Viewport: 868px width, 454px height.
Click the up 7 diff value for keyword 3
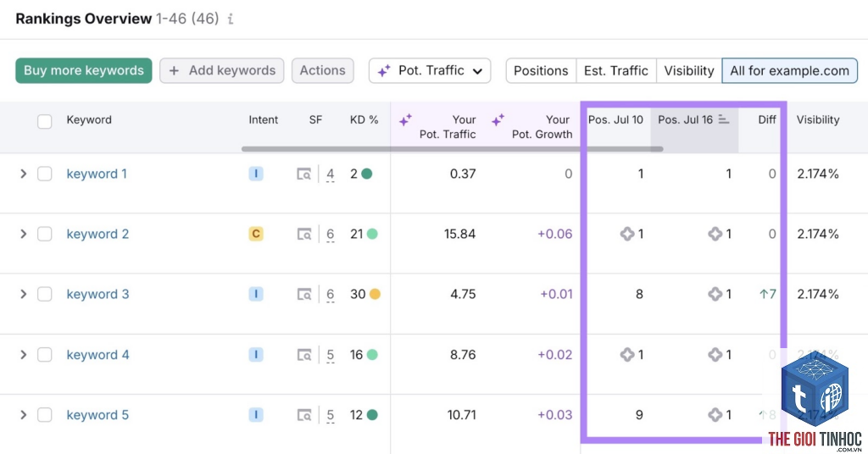click(x=768, y=294)
